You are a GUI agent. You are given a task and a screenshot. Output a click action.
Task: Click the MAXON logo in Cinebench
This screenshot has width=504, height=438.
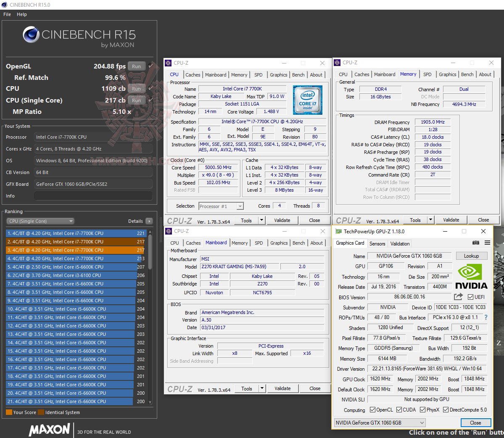(50, 430)
